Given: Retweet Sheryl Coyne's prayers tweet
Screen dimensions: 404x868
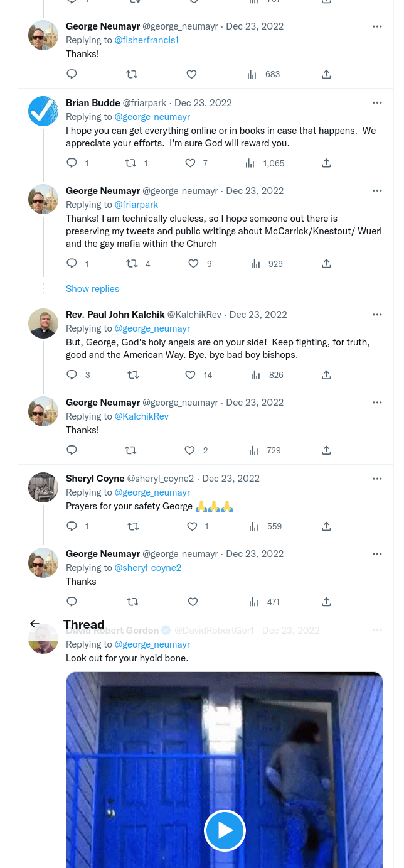Looking at the screenshot, I should click(x=133, y=526).
